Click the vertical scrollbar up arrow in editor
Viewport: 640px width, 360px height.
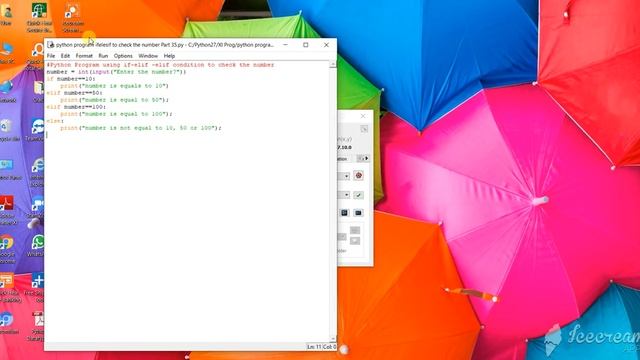point(333,64)
